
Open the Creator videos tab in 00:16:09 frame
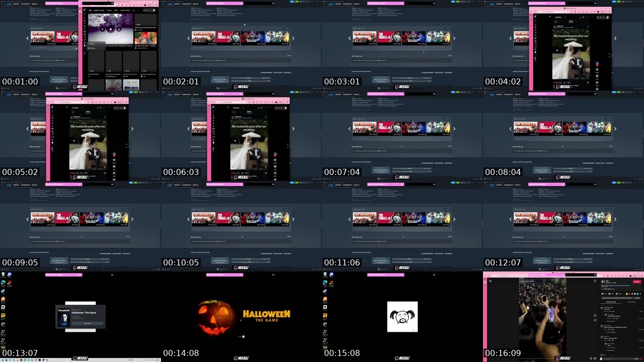click(x=631, y=302)
